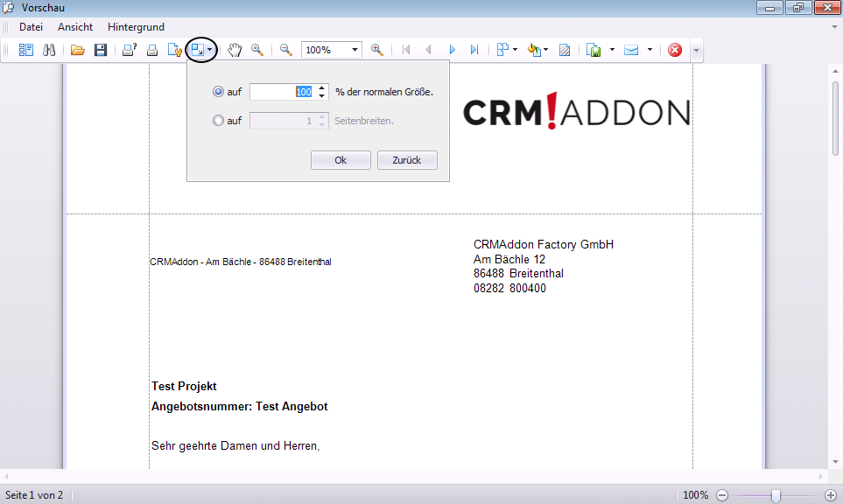The image size is (843, 504).
Task: Open the watermark settings icon
Action: point(565,50)
